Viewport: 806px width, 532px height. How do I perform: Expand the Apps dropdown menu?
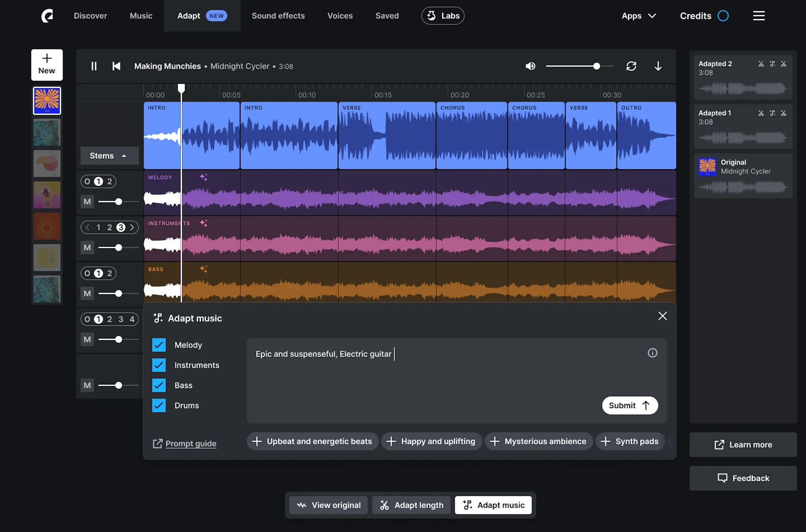639,16
